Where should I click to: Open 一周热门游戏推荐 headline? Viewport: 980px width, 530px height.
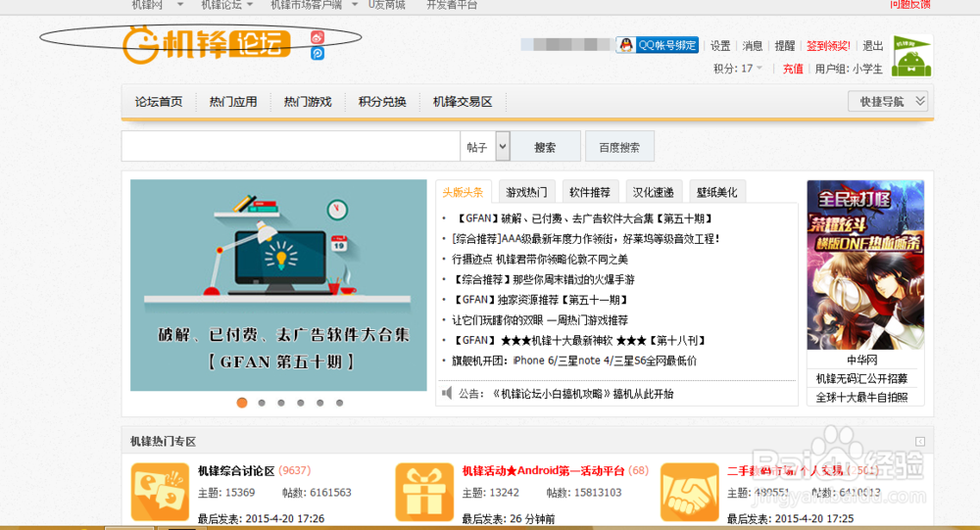coord(540,320)
